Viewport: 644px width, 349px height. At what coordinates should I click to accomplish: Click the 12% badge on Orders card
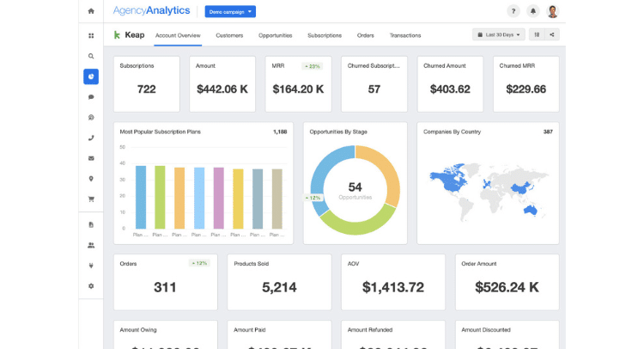click(x=199, y=263)
